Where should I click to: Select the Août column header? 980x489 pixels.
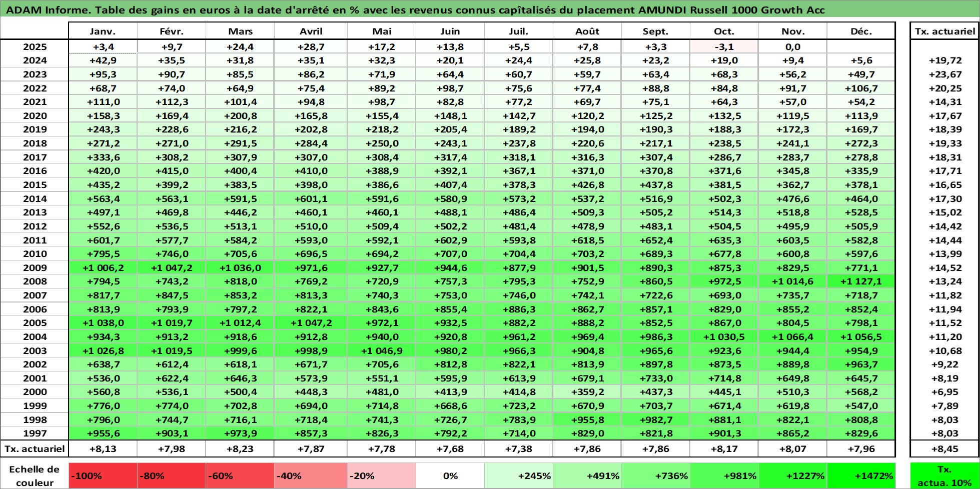(587, 31)
